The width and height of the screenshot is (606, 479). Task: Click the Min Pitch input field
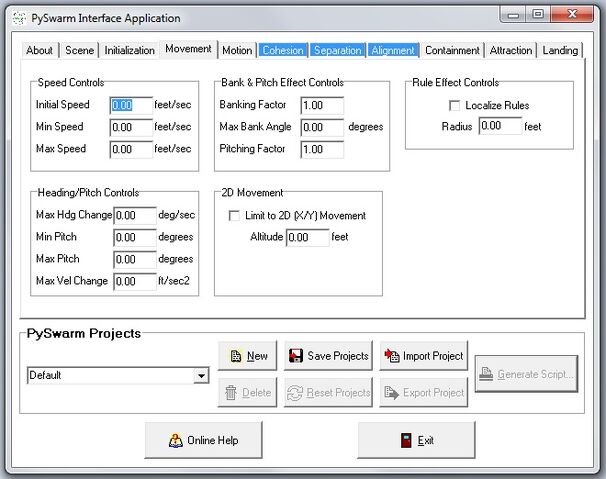pyautogui.click(x=135, y=237)
